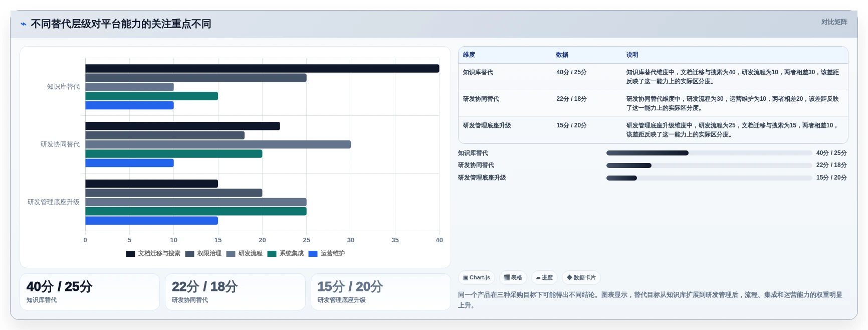Click the 研发管理底座升级 progress bar
Viewport: 868px width, 330px height.
click(709, 178)
